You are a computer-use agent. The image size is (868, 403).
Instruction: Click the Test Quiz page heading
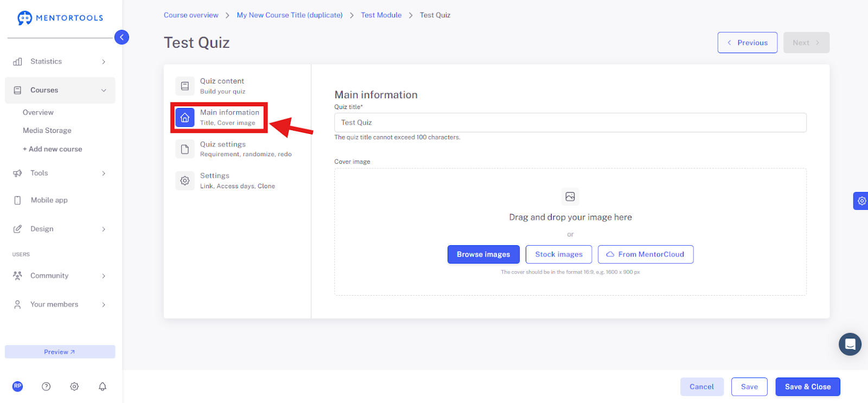click(197, 43)
